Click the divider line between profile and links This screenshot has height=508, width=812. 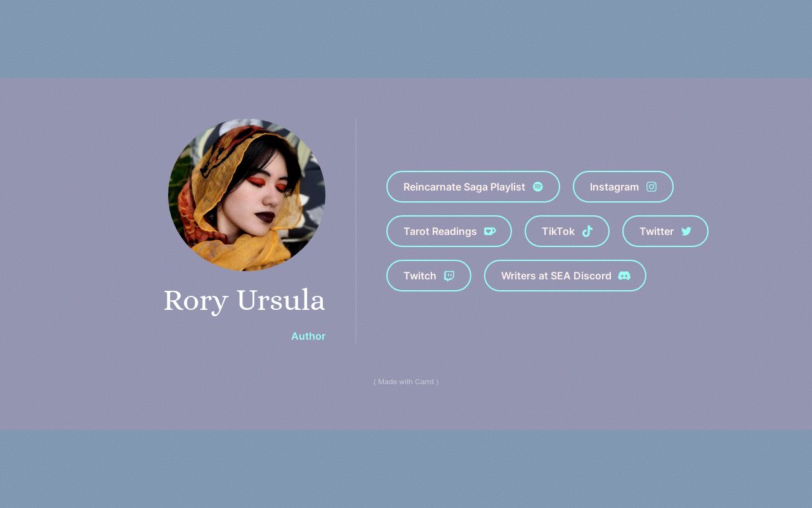point(356,232)
